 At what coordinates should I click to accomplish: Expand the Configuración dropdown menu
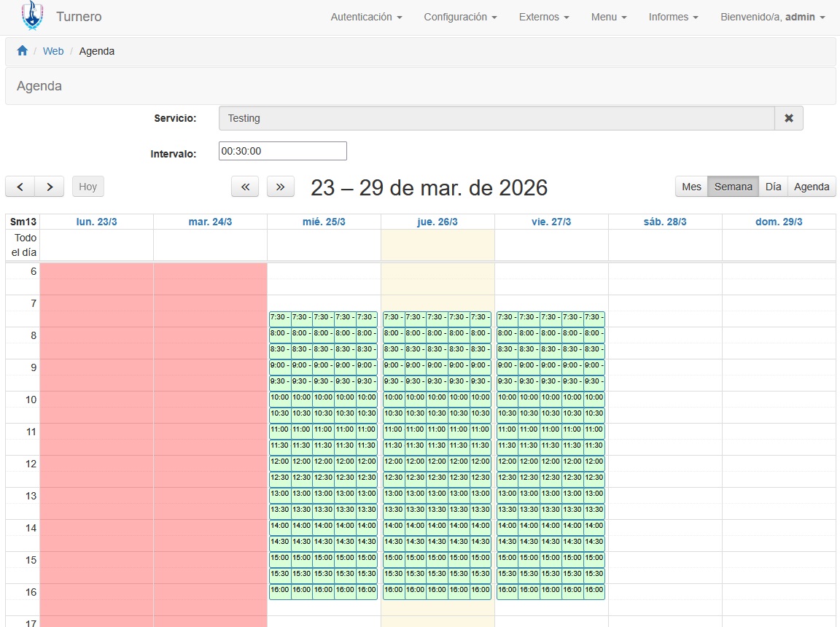(460, 17)
